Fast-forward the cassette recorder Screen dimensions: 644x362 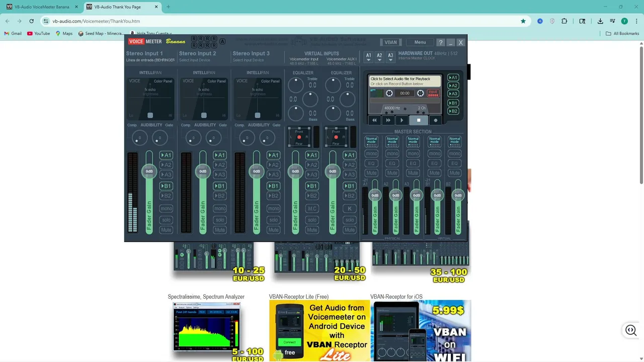(x=388, y=120)
